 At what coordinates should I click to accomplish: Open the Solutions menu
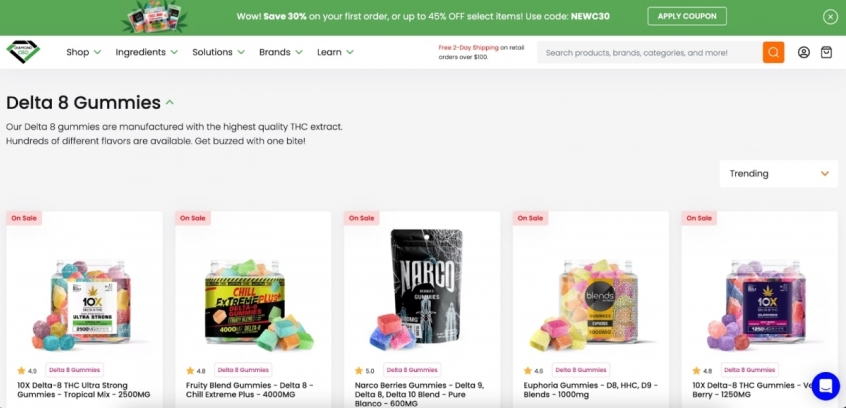coord(219,52)
